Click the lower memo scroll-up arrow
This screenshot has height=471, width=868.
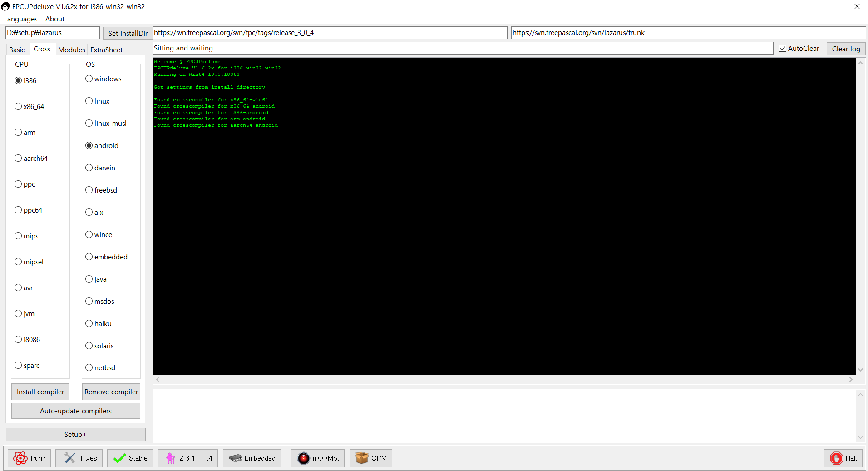pos(860,394)
